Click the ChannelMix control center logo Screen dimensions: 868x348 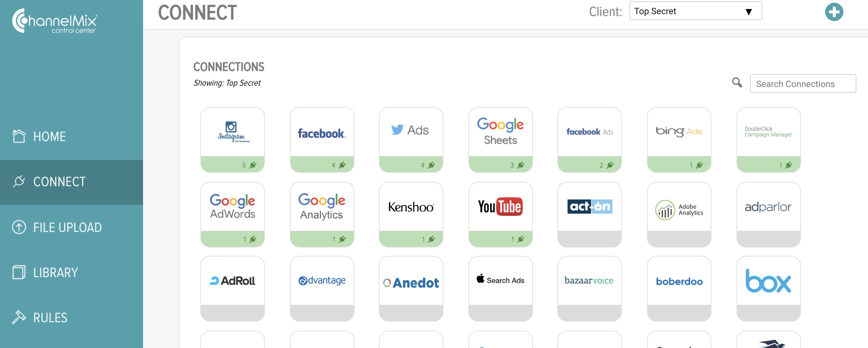coord(55,21)
